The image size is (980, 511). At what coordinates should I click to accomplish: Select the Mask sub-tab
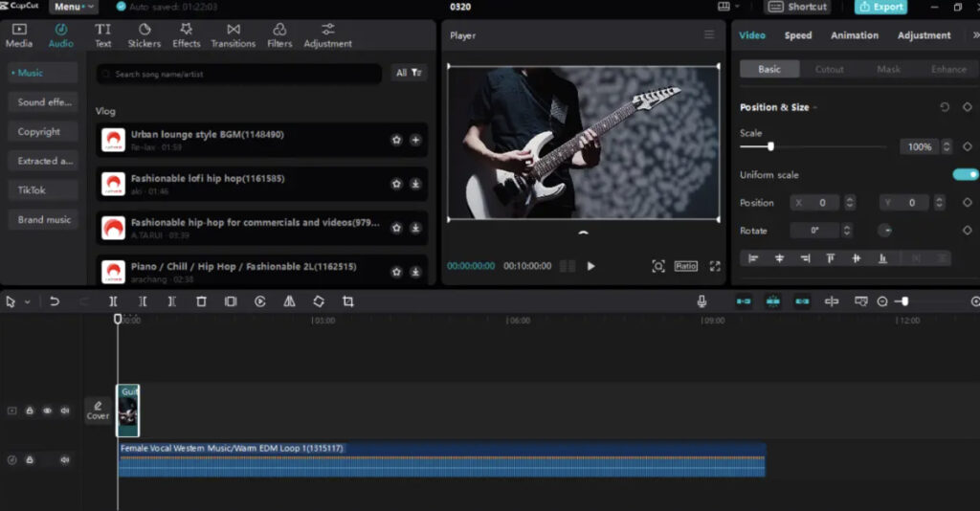point(888,69)
